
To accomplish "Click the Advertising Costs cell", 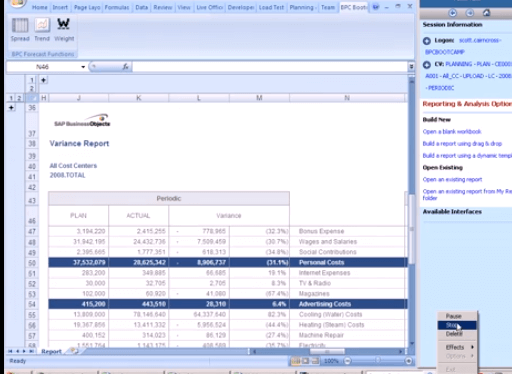I will pyautogui.click(x=348, y=304).
